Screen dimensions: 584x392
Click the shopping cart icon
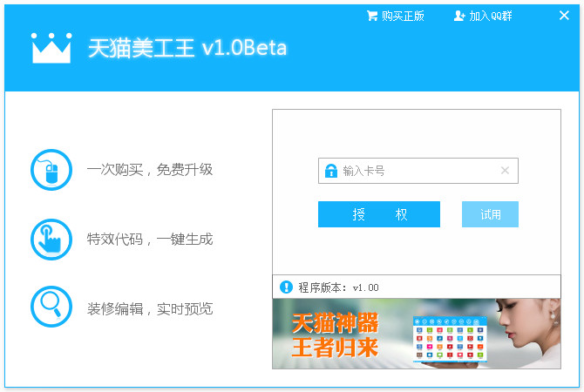372,16
